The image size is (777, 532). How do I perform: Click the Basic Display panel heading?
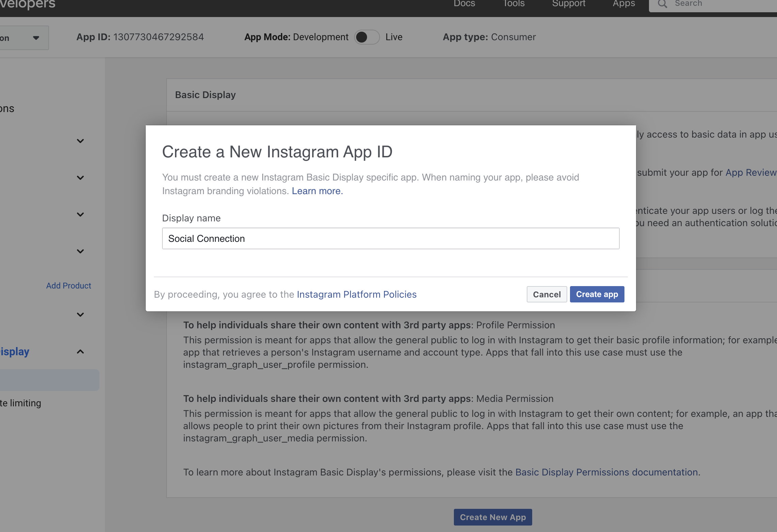[205, 95]
